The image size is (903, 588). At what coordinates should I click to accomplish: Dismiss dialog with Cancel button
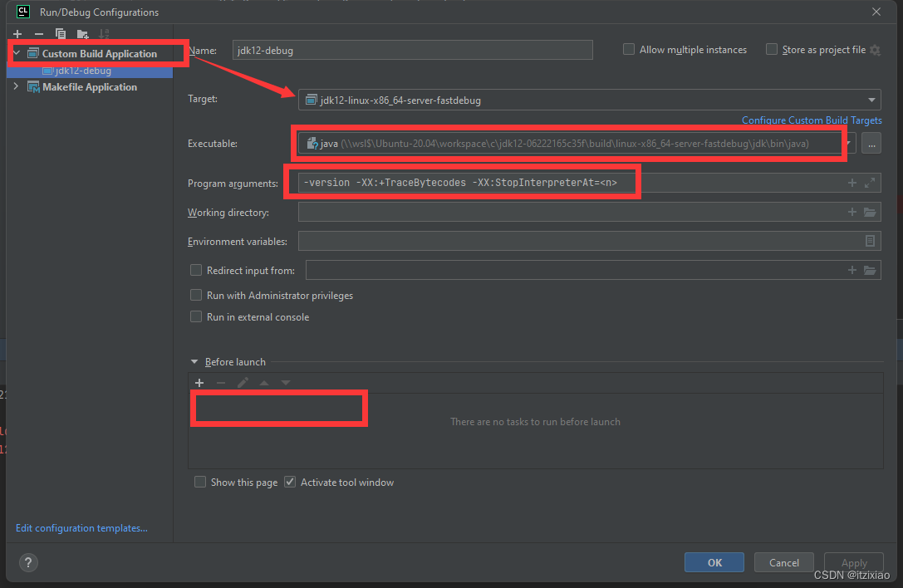[783, 562]
